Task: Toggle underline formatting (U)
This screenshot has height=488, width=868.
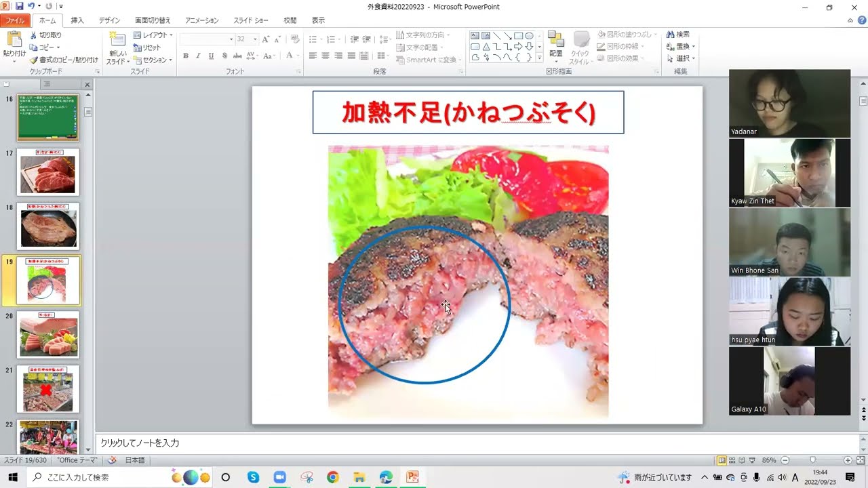Action: click(x=211, y=56)
